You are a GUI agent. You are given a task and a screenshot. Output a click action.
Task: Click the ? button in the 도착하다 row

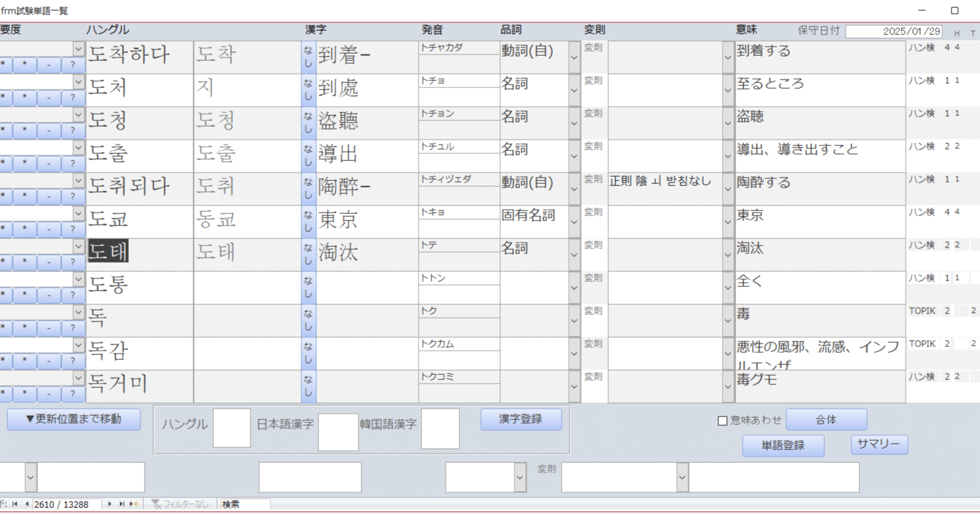[x=73, y=65]
